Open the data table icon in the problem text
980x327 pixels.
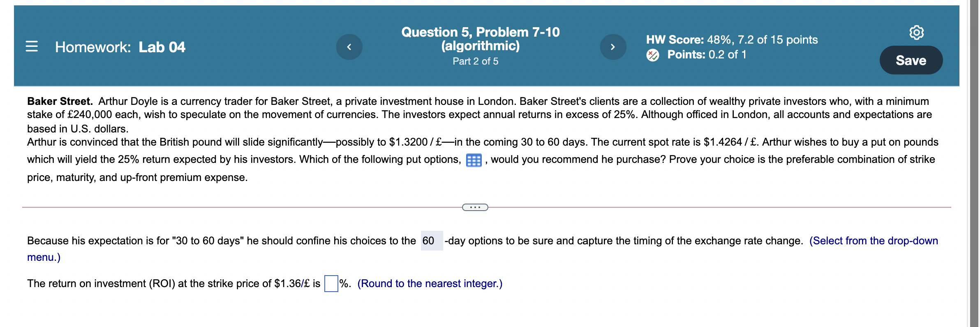pos(475,160)
